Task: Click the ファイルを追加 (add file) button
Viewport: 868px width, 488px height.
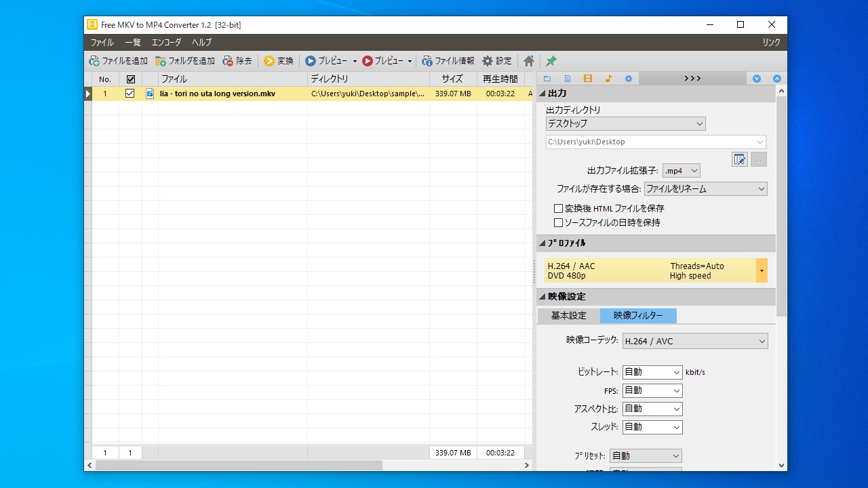Action: [119, 61]
